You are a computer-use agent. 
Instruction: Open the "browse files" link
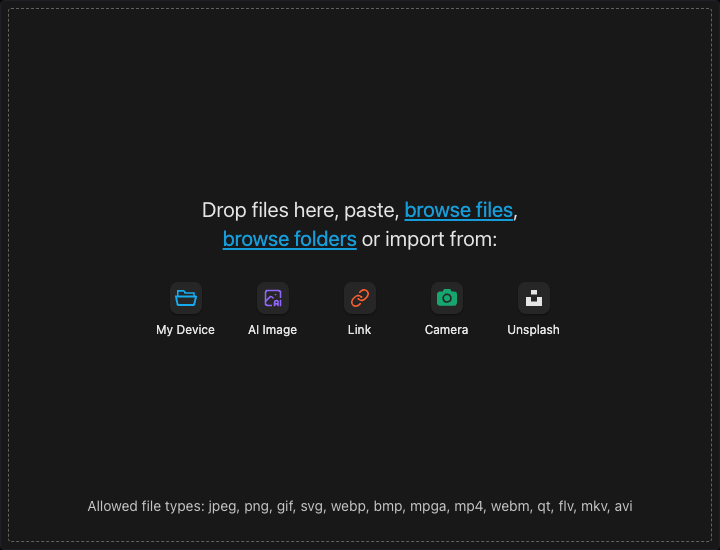click(459, 210)
